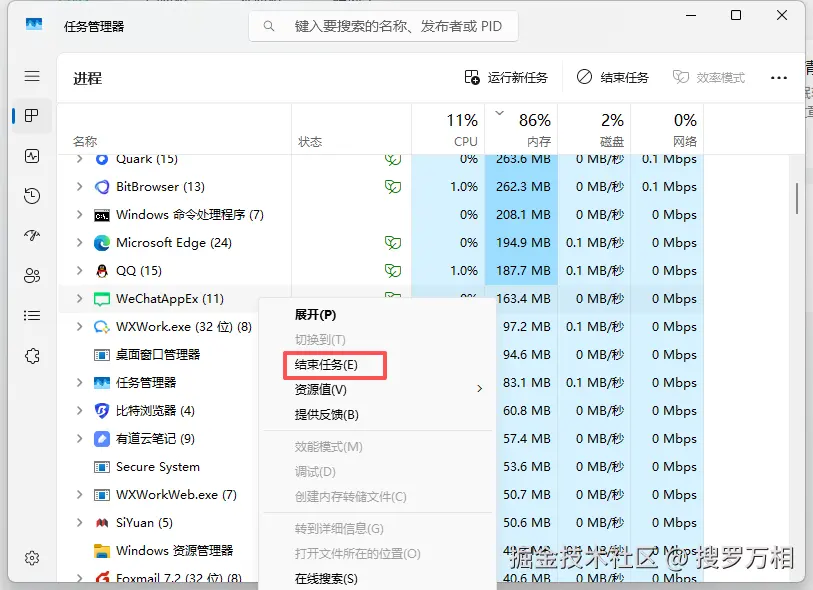Click the QQ penguin icon
This screenshot has width=813, height=590.
pos(102,271)
